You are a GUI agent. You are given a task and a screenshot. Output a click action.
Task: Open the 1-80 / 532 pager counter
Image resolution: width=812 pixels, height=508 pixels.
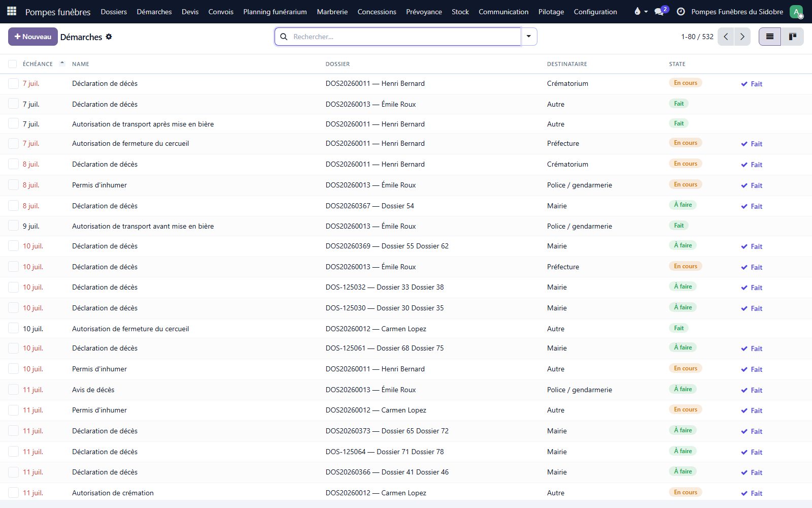click(x=697, y=37)
